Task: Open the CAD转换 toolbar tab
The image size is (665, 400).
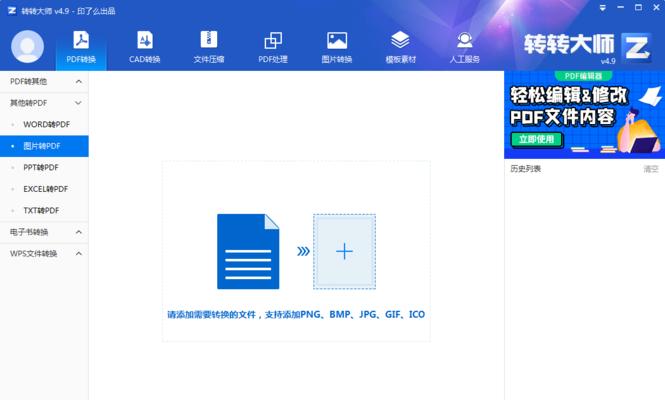Action: click(x=145, y=48)
